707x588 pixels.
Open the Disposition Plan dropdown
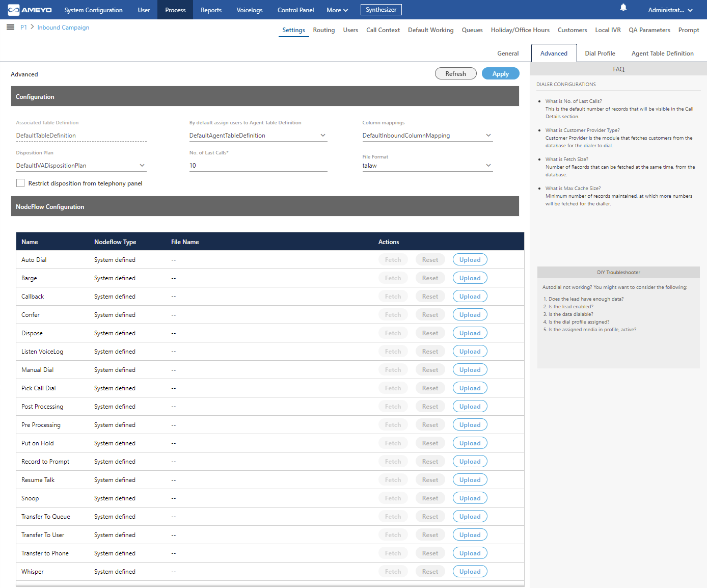[81, 166]
